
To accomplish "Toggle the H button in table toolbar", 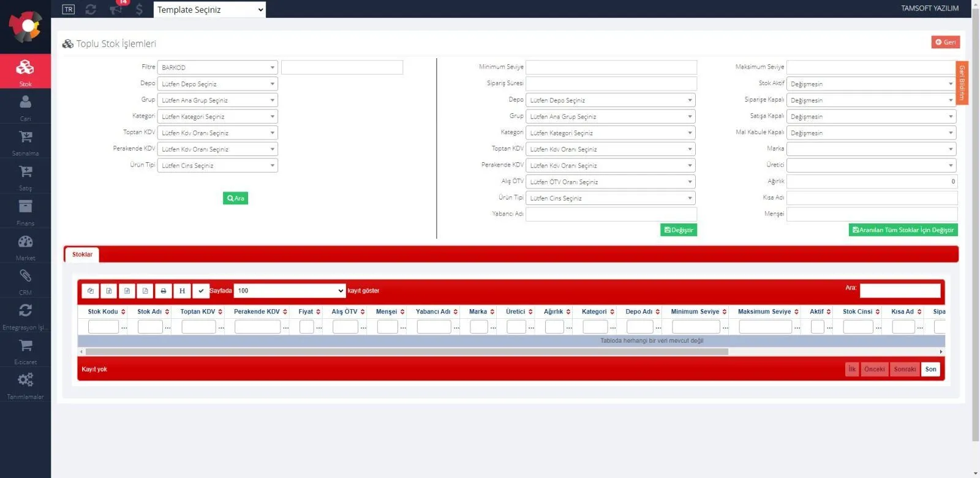I will (x=182, y=291).
